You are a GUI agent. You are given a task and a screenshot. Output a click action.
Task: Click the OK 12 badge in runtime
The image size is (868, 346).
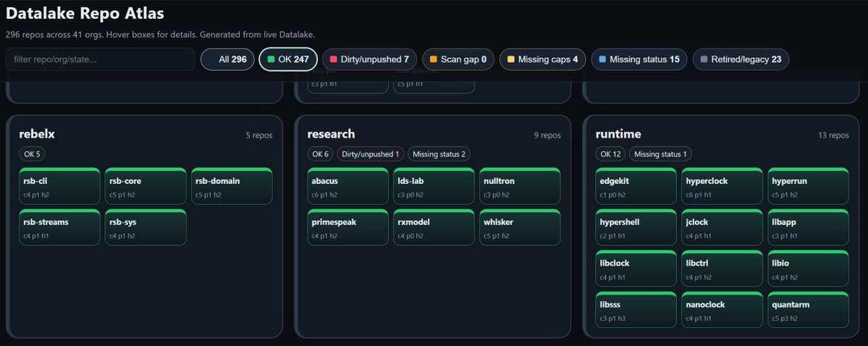point(610,154)
